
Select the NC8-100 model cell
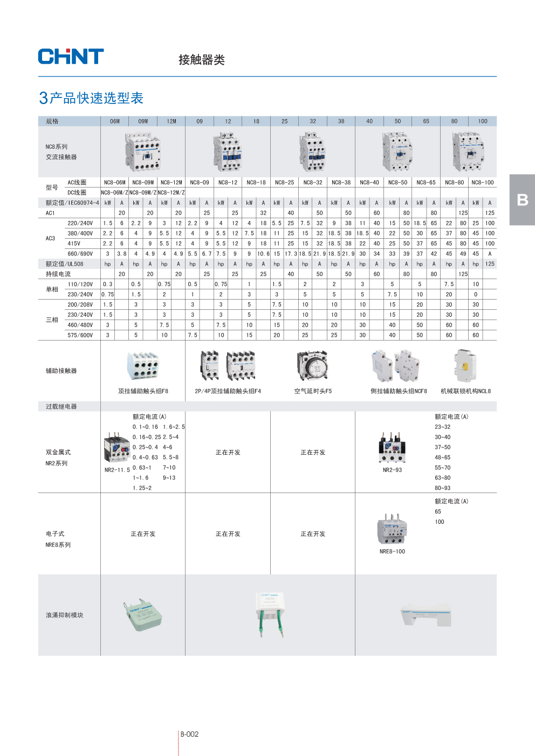click(482, 183)
